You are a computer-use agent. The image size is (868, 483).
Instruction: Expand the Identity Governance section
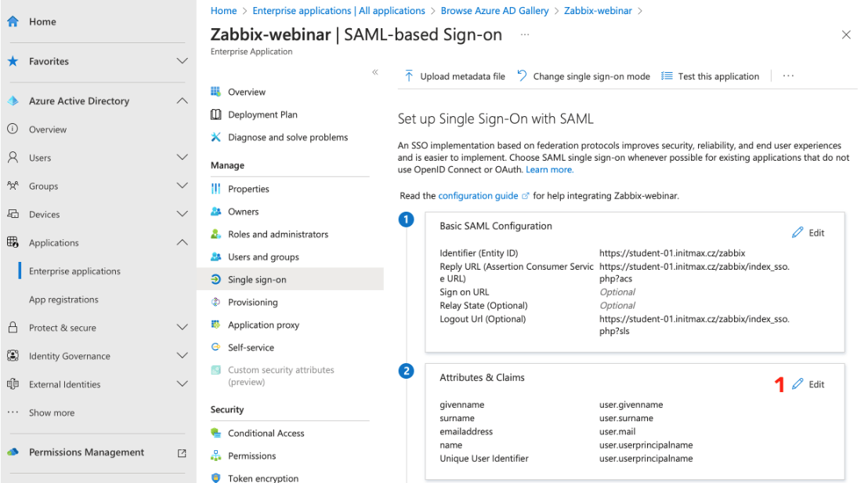pyautogui.click(x=182, y=356)
